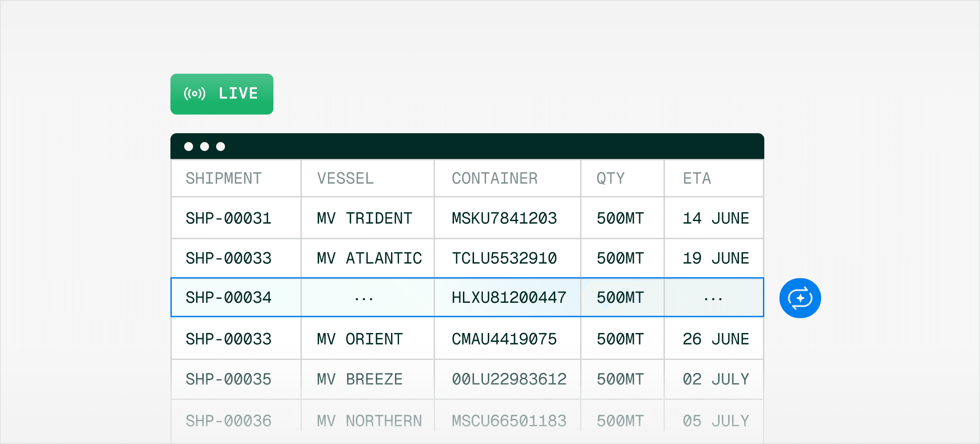Select the SHP-00035 shipment cell
The width and height of the screenshot is (980, 444).
(x=236, y=379)
